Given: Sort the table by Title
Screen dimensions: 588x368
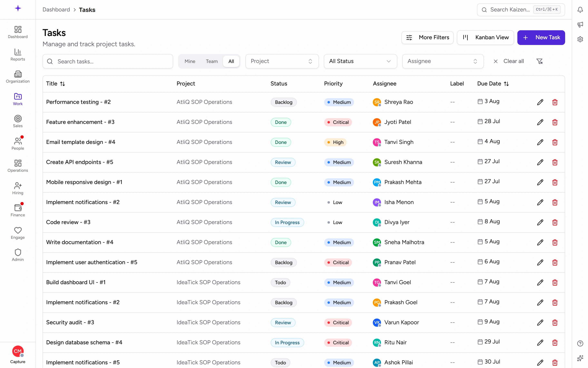Looking at the screenshot, I should coord(56,84).
